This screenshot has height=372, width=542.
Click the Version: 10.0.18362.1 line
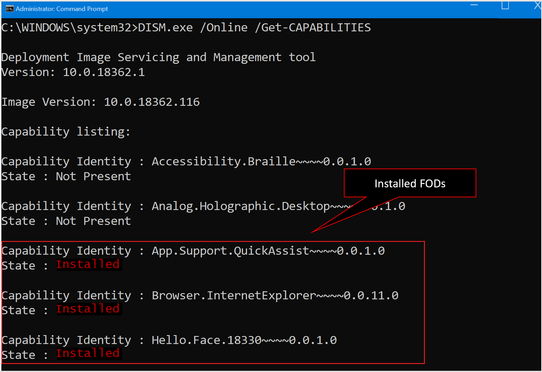(73, 72)
